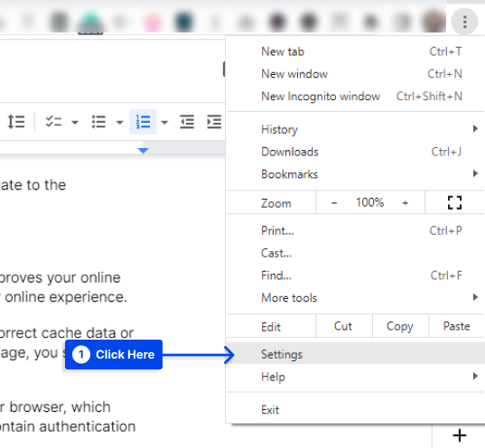Click the increase indent icon
The height and width of the screenshot is (448, 485).
pyautogui.click(x=214, y=122)
